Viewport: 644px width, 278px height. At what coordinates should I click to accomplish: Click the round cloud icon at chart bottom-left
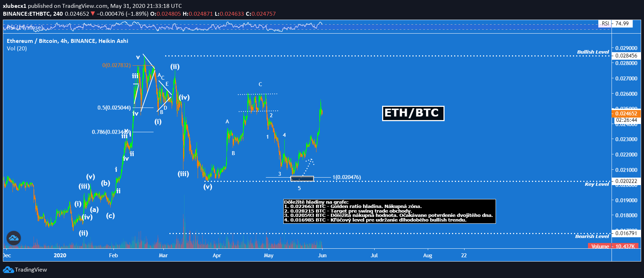click(x=14, y=238)
